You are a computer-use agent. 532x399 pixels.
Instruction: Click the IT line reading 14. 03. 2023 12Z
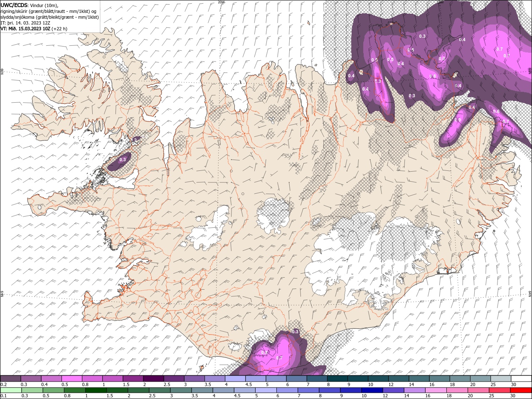25,23
